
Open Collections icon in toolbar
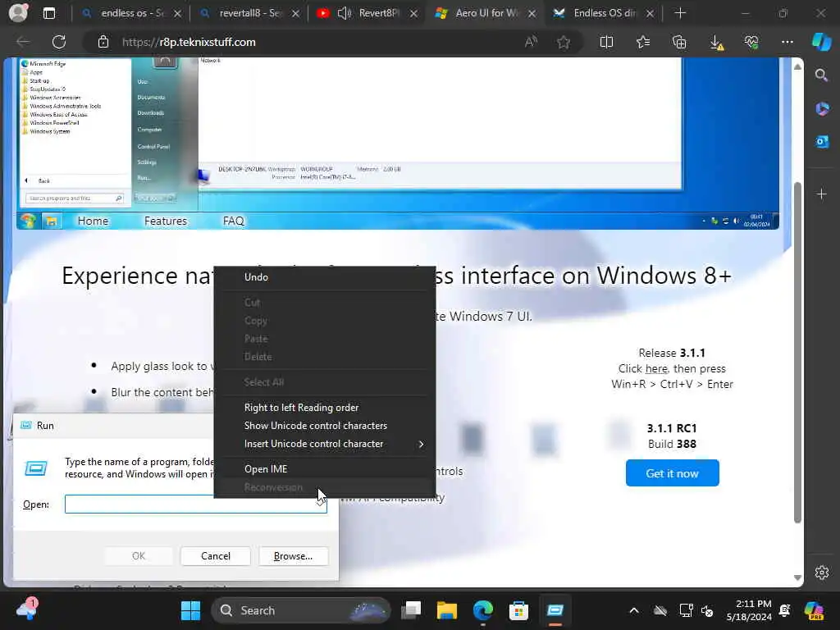click(679, 42)
